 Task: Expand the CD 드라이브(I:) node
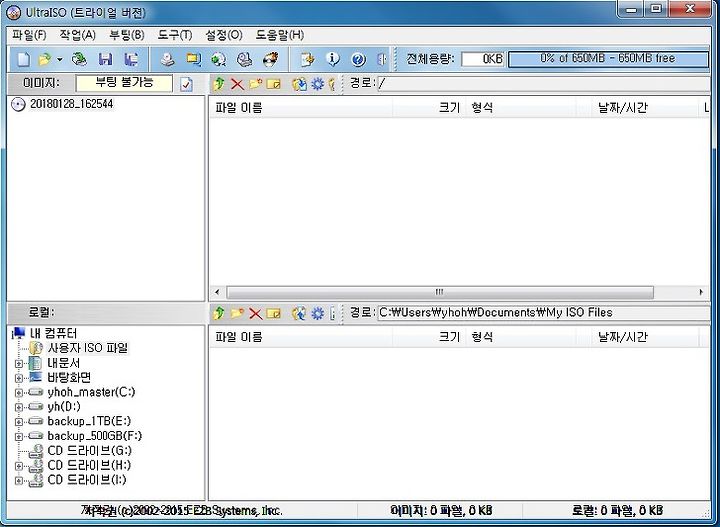[19, 481]
